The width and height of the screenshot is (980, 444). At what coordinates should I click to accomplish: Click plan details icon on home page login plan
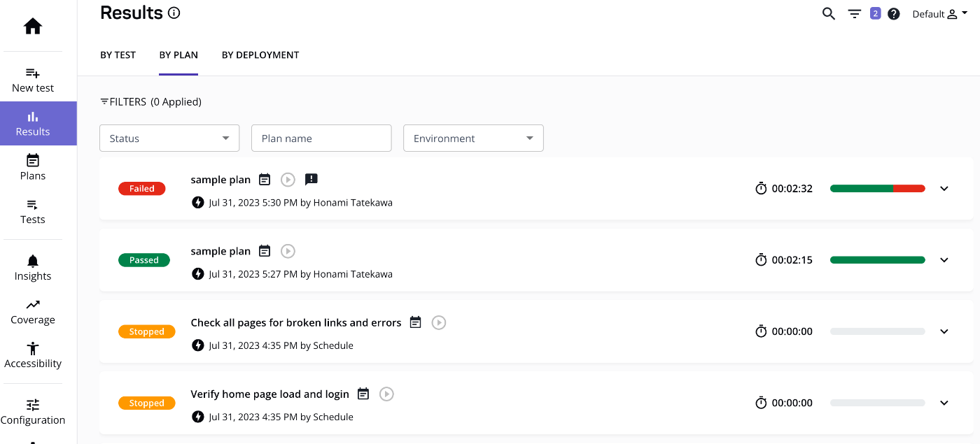[363, 394]
